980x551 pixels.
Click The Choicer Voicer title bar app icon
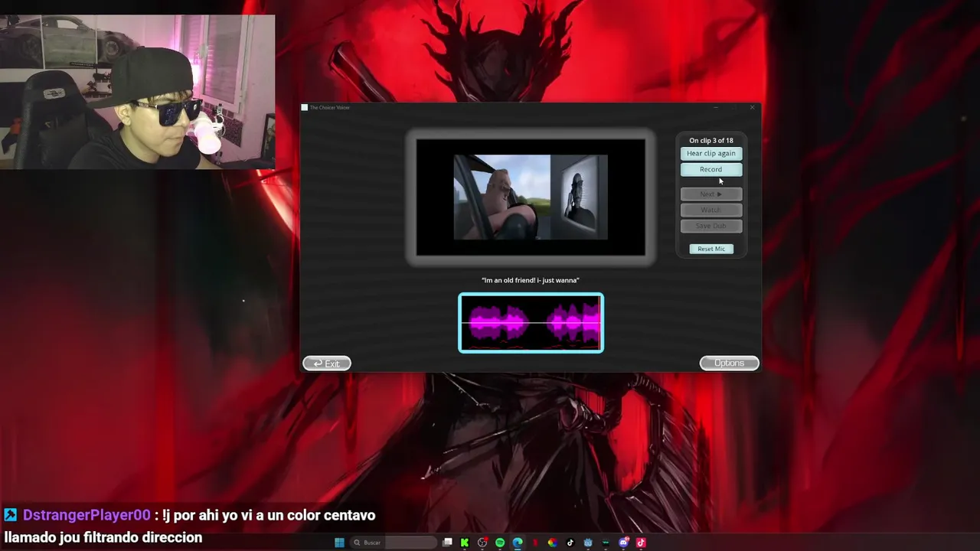305,107
